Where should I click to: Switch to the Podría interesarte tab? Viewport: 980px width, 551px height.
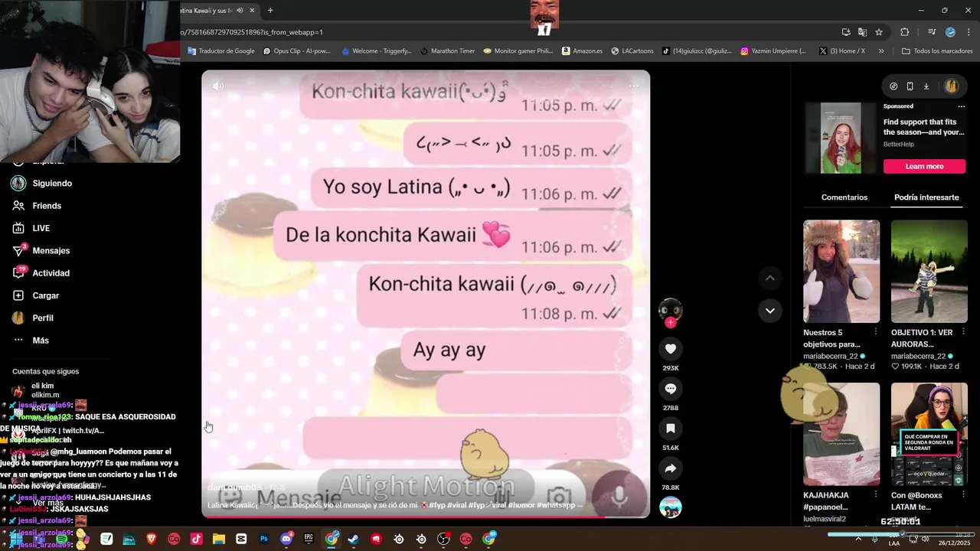coord(926,197)
